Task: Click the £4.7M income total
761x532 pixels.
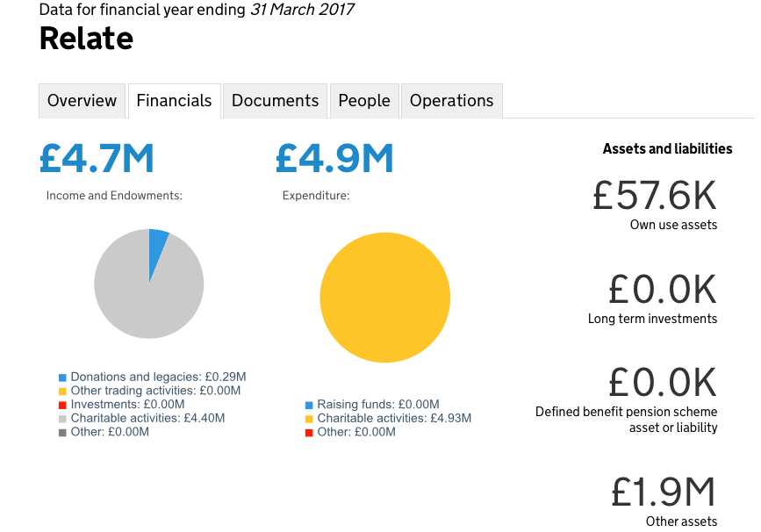Action: [x=97, y=159]
